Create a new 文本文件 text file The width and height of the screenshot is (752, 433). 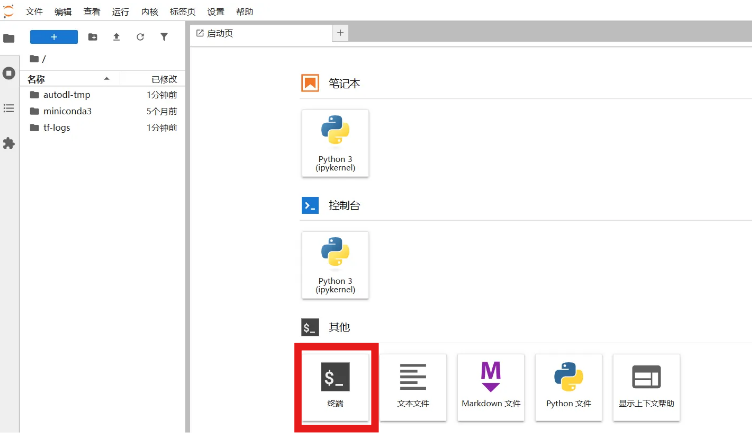[x=413, y=386]
